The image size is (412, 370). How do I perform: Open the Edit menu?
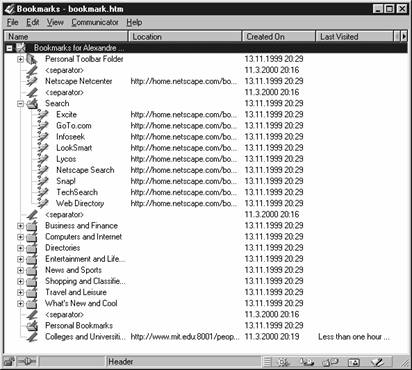coord(33,22)
